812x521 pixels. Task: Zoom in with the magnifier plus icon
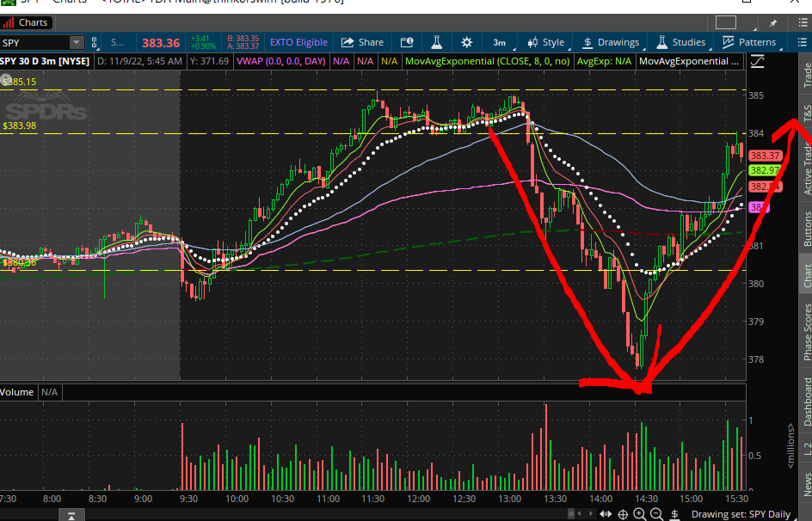640,514
